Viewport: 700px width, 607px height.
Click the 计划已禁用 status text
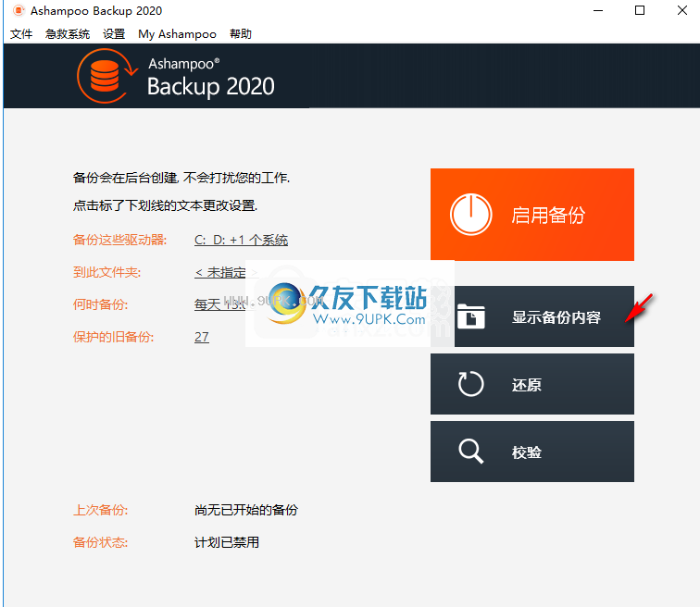coord(227,542)
